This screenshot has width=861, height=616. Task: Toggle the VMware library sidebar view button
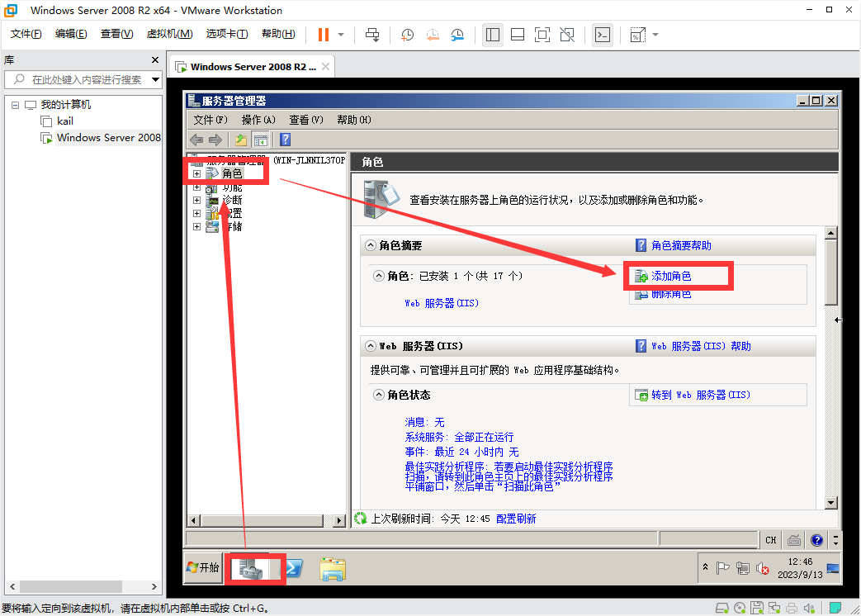click(492, 35)
